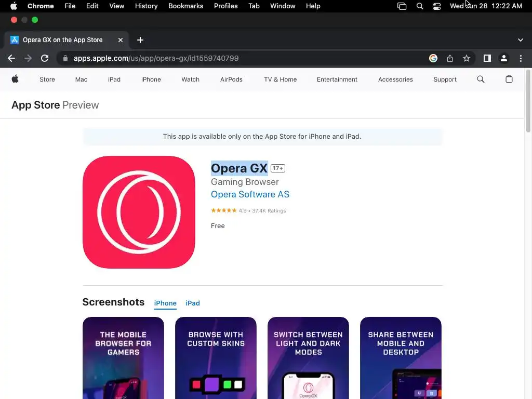532x399 pixels.
Task: Click the Free price label
Action: pos(218,226)
